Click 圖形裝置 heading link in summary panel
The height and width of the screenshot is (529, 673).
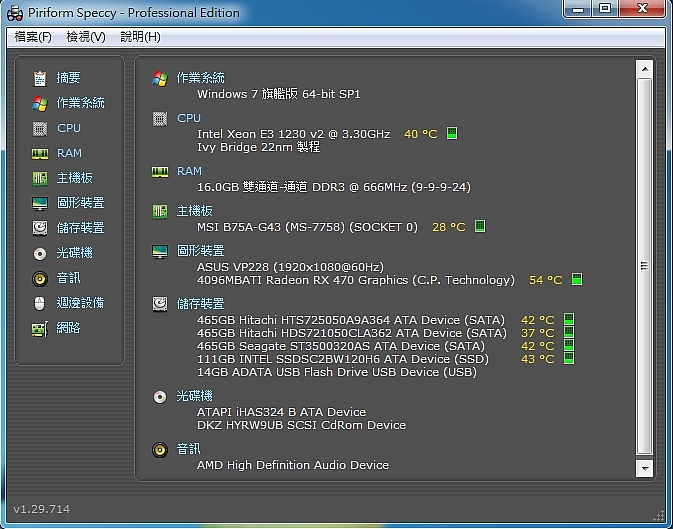pos(201,251)
